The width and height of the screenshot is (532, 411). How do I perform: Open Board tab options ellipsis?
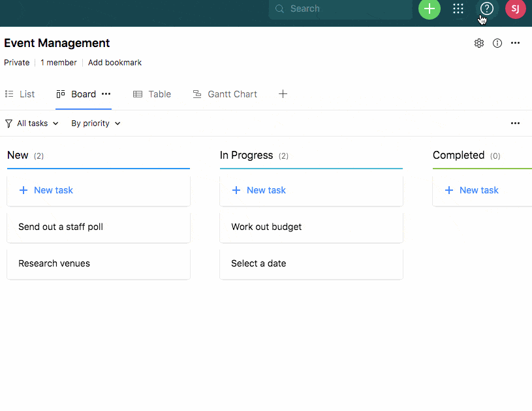click(106, 94)
